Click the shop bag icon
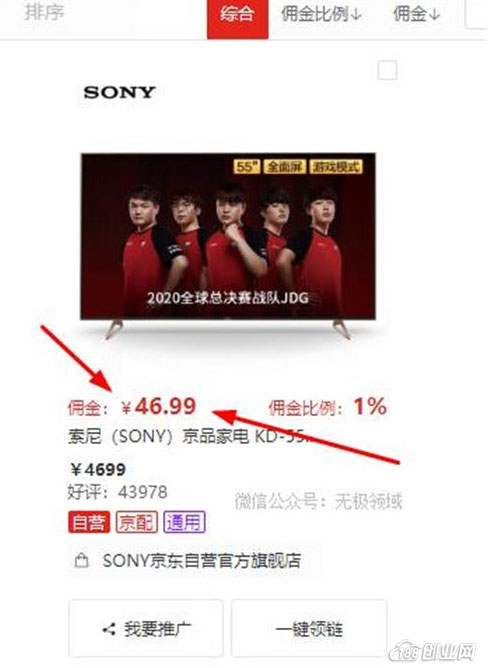The height and width of the screenshot is (668, 497). [x=81, y=561]
